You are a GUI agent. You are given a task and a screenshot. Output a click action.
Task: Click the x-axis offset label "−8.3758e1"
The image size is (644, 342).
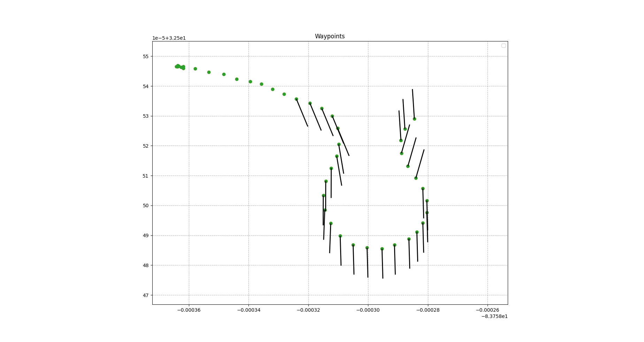[x=494, y=316]
